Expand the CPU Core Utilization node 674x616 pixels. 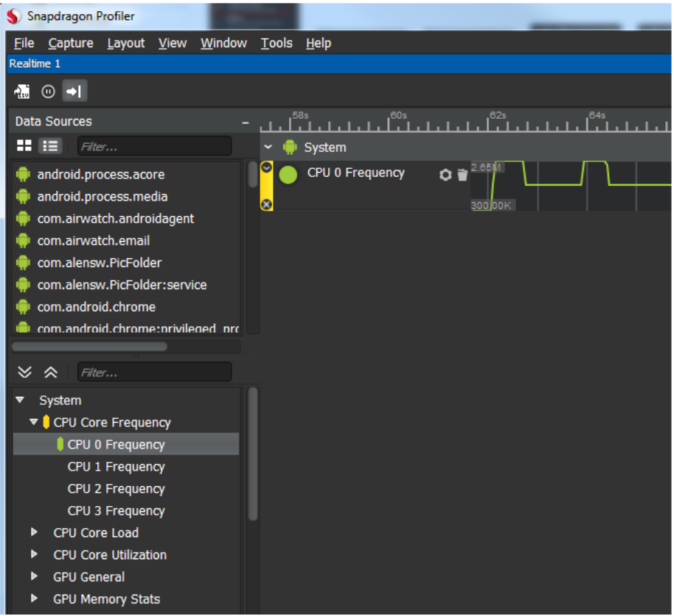pyautogui.click(x=34, y=554)
